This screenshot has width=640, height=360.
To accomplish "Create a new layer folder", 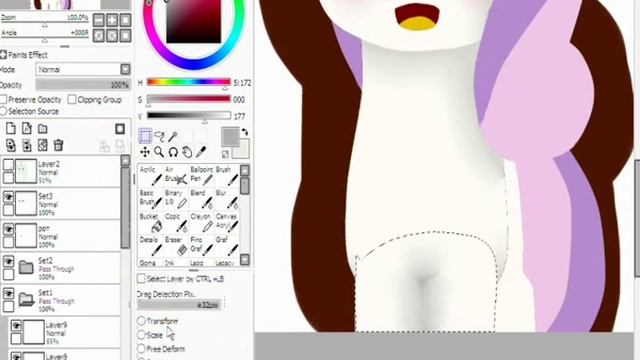I will pyautogui.click(x=42, y=129).
